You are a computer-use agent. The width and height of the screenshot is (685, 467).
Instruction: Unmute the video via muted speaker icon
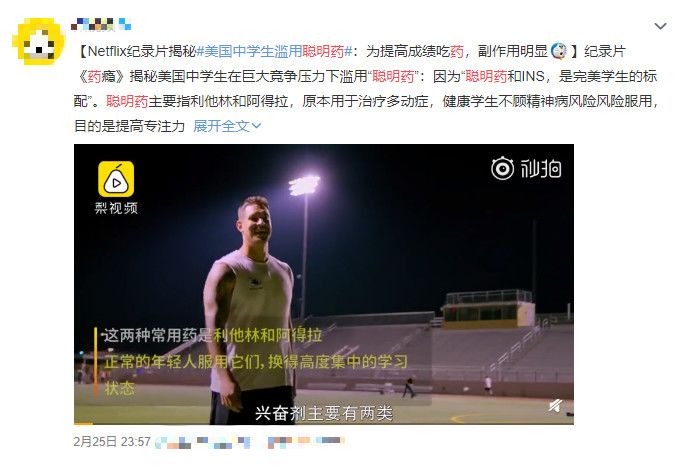(555, 406)
